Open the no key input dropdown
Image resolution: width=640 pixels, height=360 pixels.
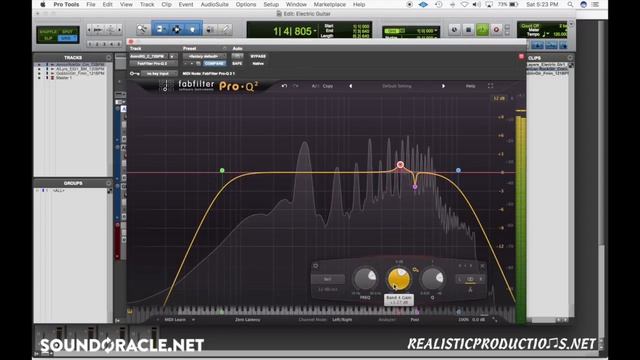160,73
